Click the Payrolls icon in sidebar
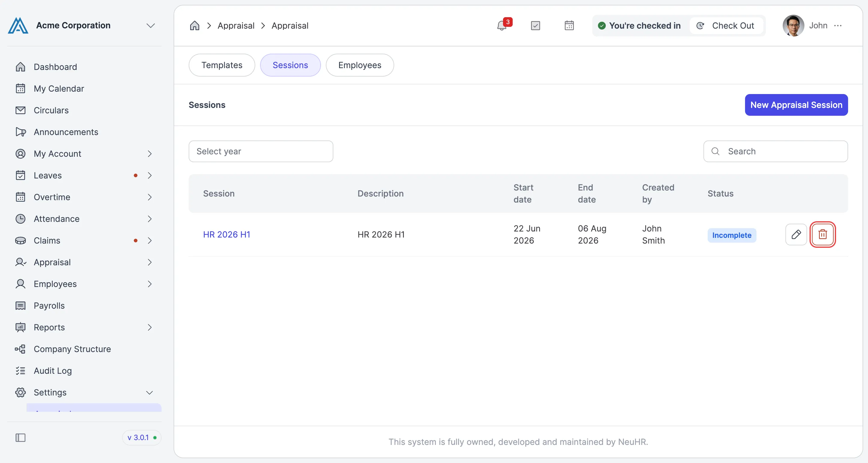868x463 pixels. (x=20, y=306)
